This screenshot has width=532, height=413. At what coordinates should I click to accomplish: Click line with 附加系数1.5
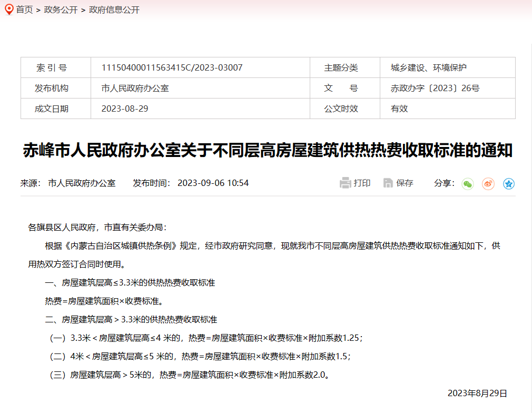(200, 356)
